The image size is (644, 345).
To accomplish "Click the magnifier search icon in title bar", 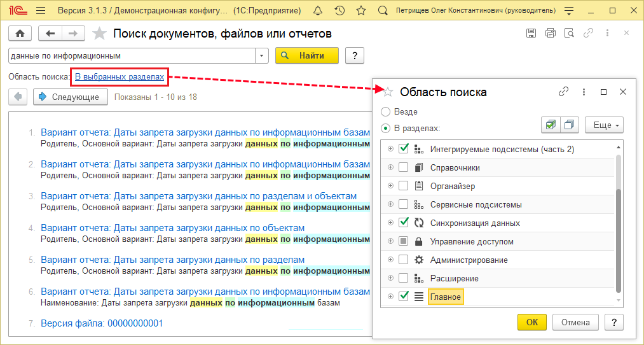I will [382, 11].
